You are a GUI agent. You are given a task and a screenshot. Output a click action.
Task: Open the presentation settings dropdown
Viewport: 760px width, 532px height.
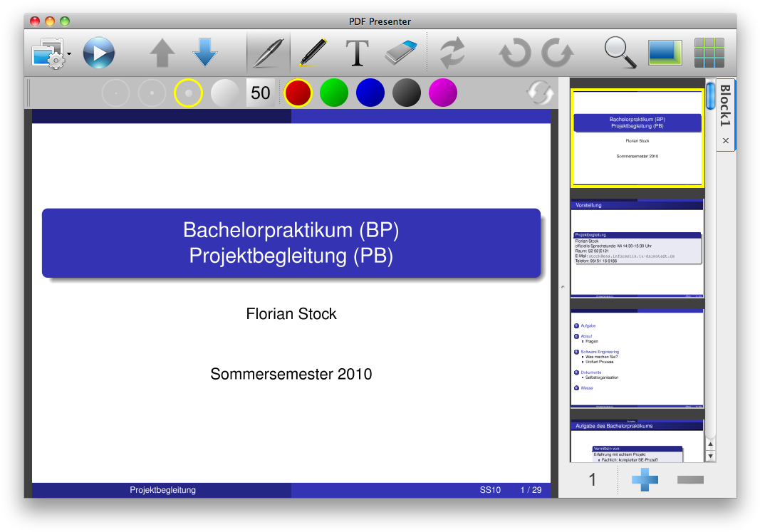[51, 54]
